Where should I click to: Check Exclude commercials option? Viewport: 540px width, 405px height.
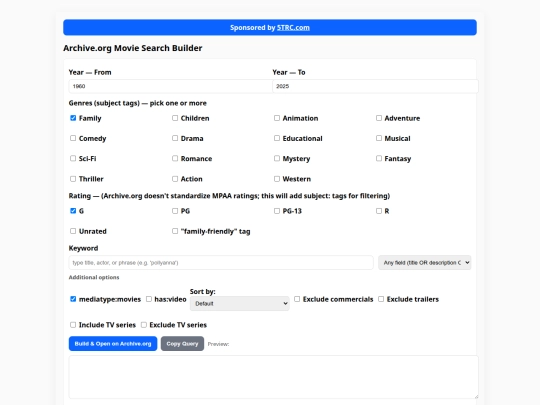point(297,299)
